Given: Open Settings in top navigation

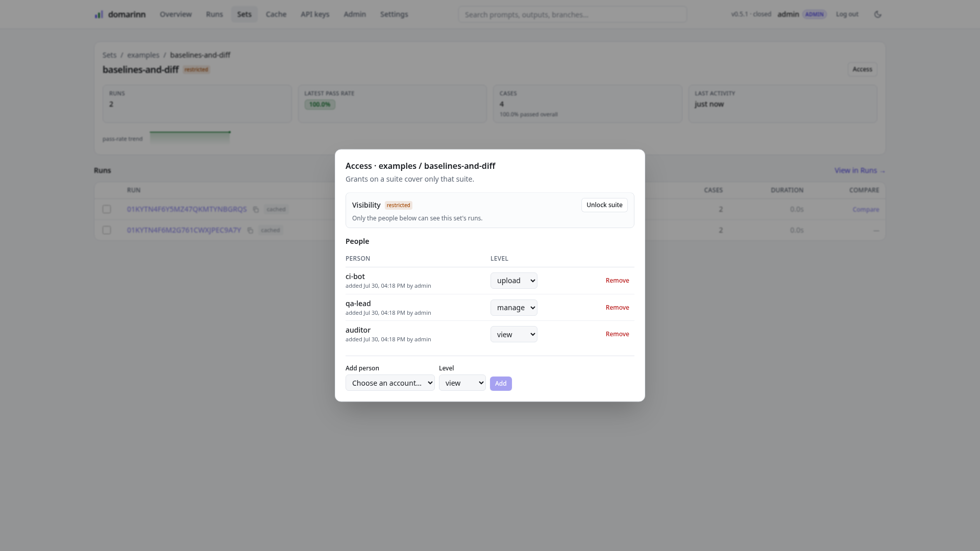Looking at the screenshot, I should point(394,14).
